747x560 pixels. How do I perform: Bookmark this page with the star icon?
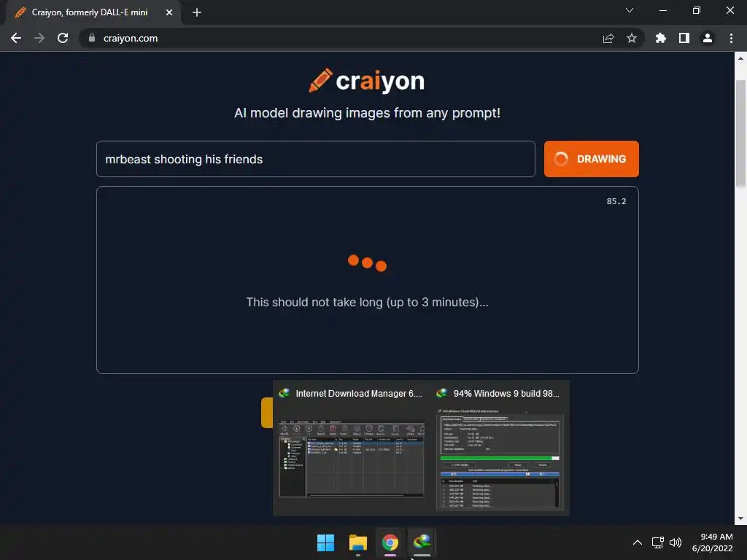[632, 38]
